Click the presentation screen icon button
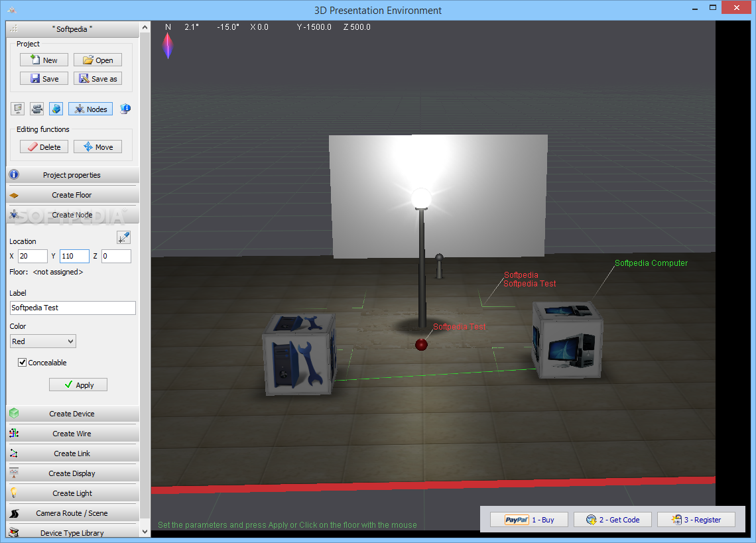 pyautogui.click(x=18, y=109)
